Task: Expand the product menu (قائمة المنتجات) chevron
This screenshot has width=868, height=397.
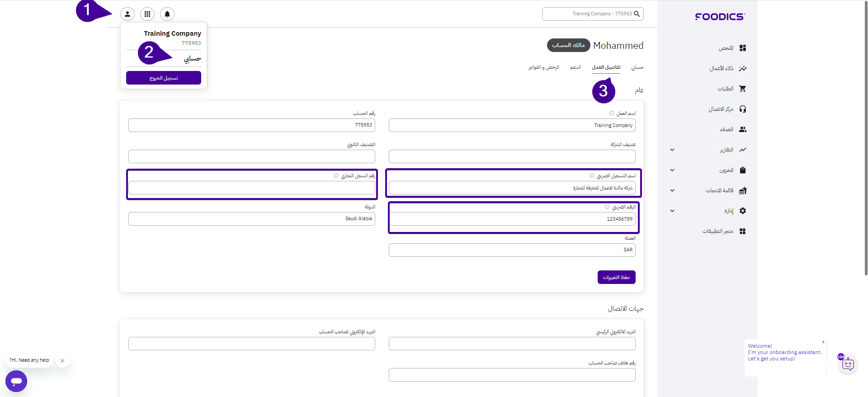Action: (672, 190)
